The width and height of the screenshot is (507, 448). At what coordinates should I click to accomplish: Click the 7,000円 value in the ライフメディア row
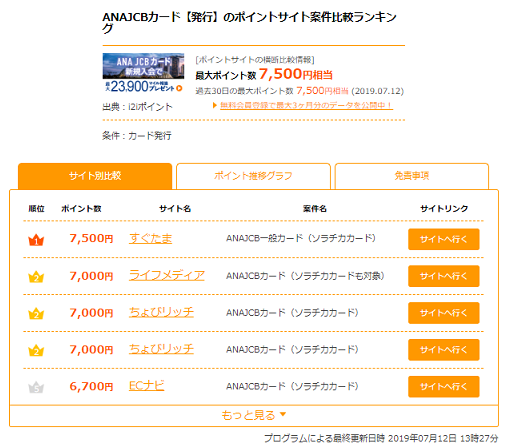pos(91,276)
